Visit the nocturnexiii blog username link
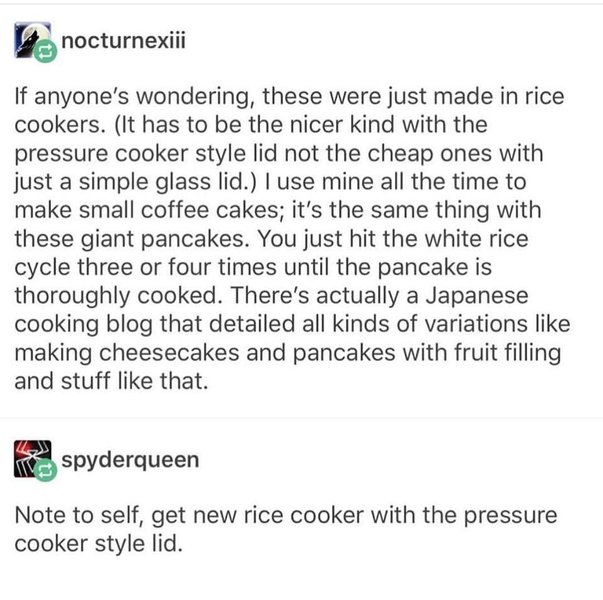This screenshot has height=600, width=603. (x=123, y=40)
